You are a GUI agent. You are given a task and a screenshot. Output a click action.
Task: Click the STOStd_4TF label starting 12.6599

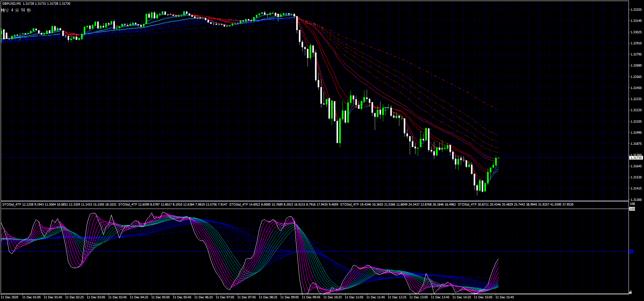click(173, 205)
